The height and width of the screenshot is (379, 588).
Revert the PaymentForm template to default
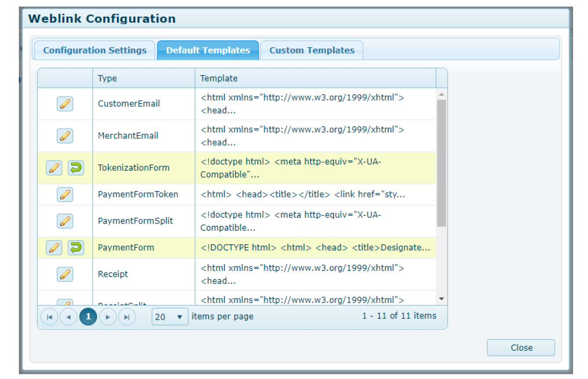tap(76, 247)
